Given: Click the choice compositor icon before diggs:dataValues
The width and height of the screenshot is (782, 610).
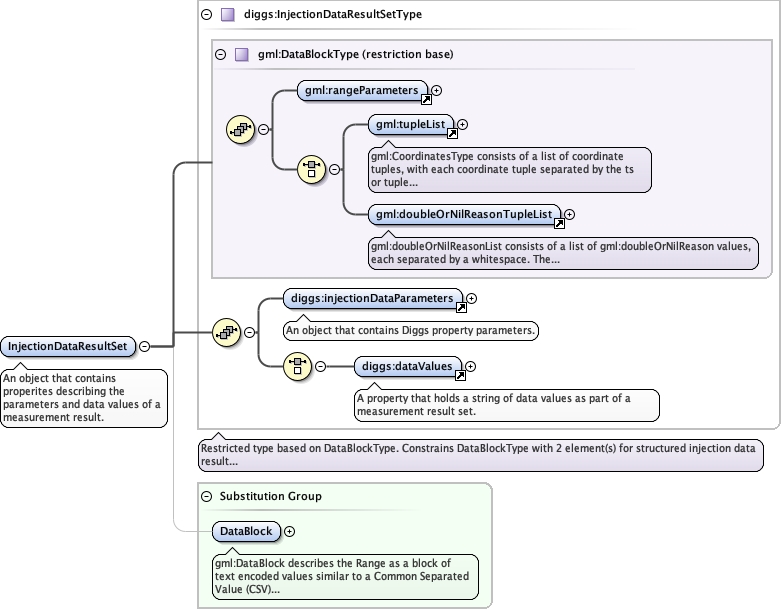Looking at the screenshot, I should coord(298,366).
